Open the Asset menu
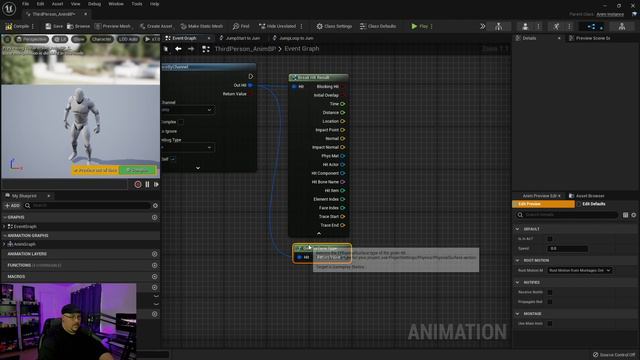This screenshot has width=640, height=360. [57, 4]
